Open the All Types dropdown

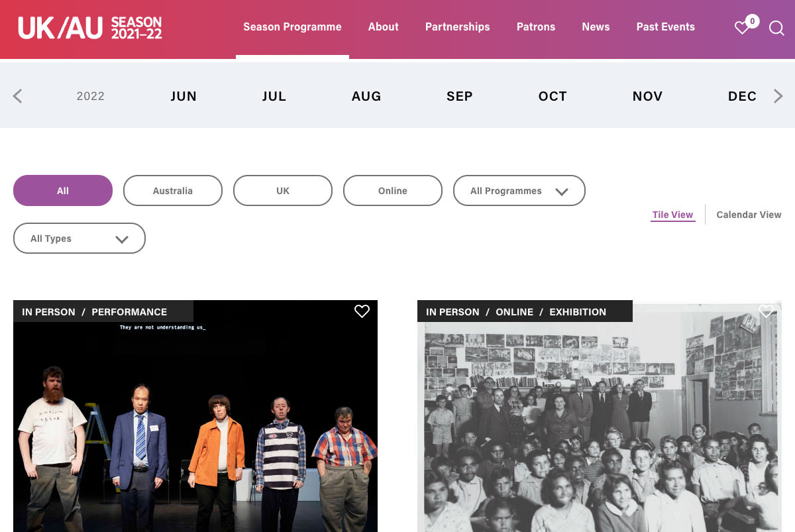[x=79, y=239]
